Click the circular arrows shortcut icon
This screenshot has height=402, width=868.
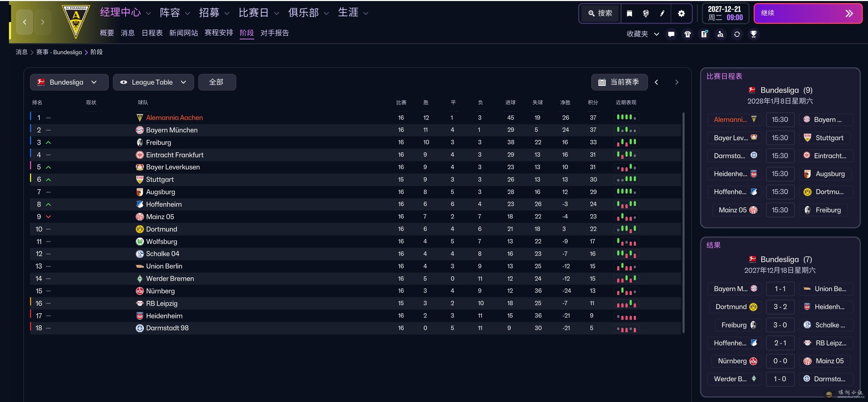tap(737, 34)
